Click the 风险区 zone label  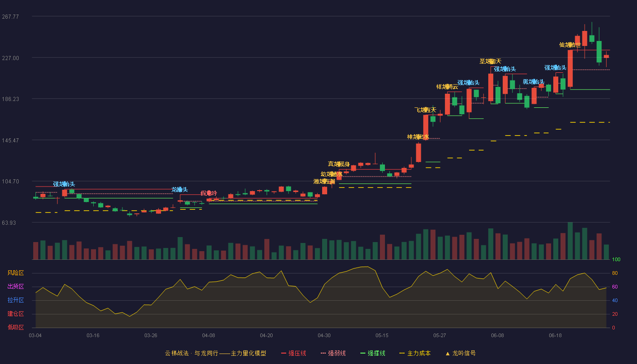pyautogui.click(x=15, y=273)
